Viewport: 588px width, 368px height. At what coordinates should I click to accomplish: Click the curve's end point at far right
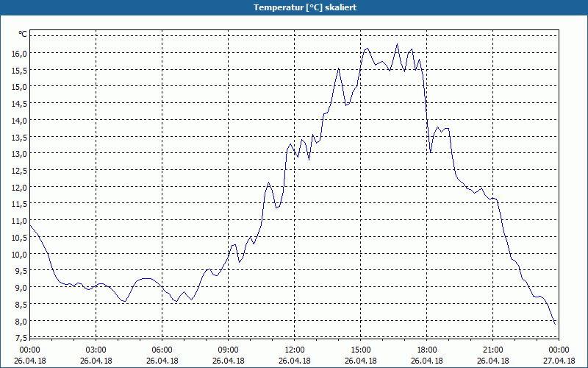(555, 323)
